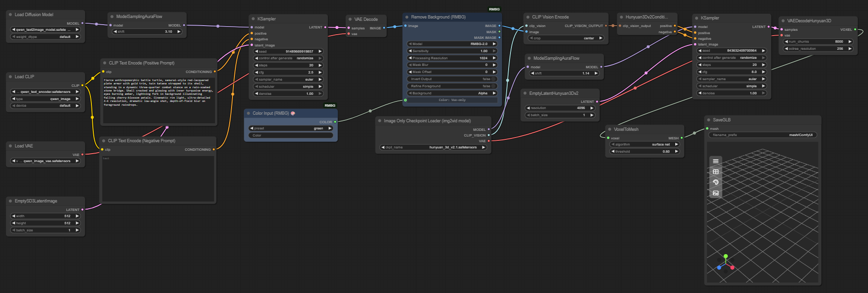Click the grid toggle icon in 3D viewer
868x293 pixels.
[716, 172]
